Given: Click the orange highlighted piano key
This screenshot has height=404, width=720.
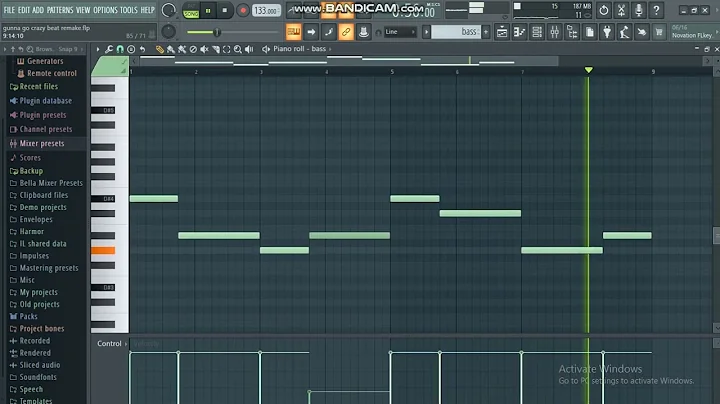Looking at the screenshot, I should pos(103,251).
